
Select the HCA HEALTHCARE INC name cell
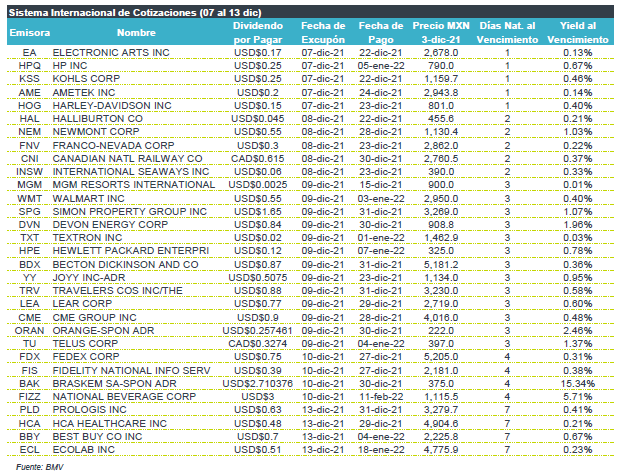coord(110,424)
